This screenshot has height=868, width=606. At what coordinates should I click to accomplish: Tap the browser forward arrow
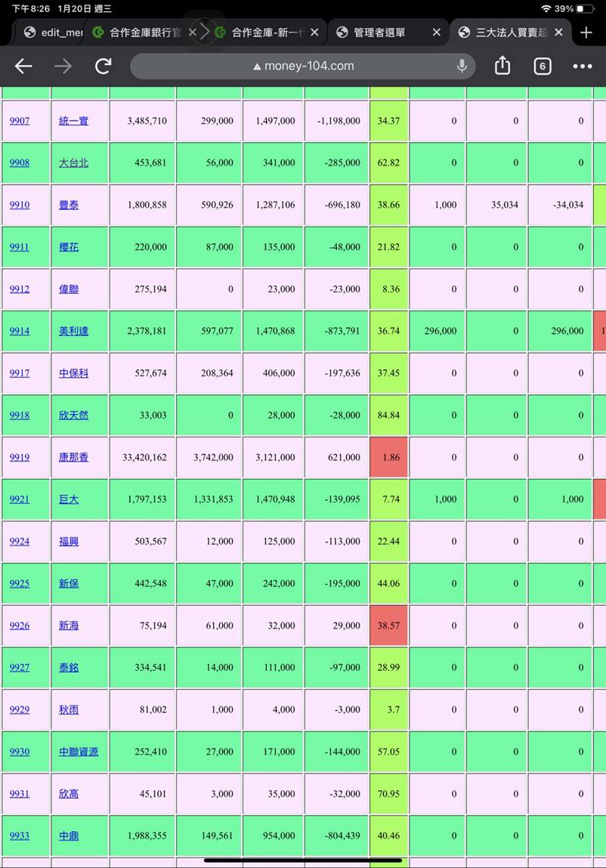pyautogui.click(x=63, y=66)
